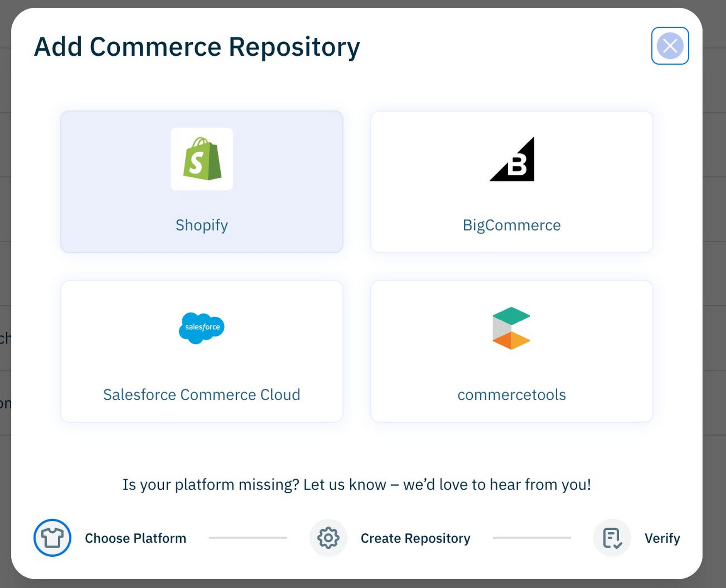
Task: Choose the commercetools label
Action: (x=512, y=395)
